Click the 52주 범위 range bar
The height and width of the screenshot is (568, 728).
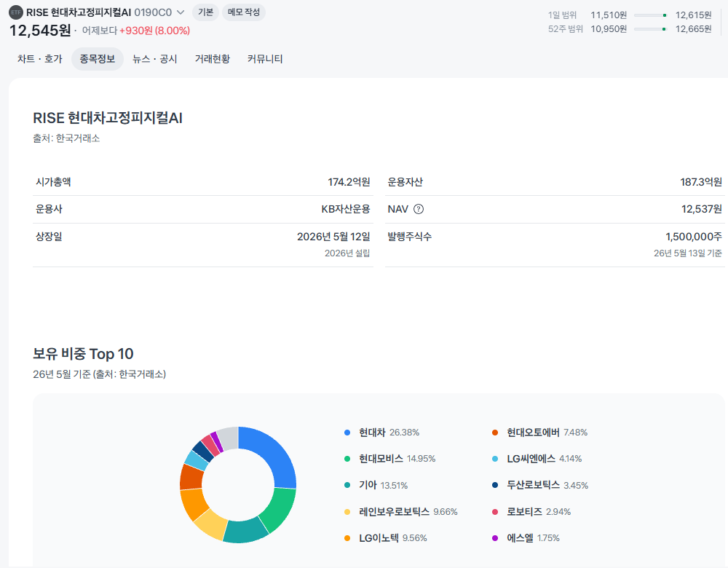tap(650, 29)
